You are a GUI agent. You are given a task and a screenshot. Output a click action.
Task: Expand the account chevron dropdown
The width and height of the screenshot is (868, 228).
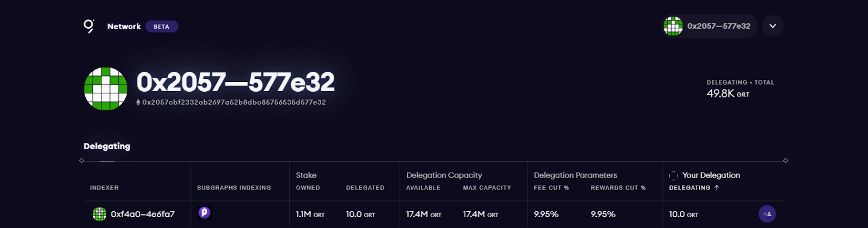point(773,26)
